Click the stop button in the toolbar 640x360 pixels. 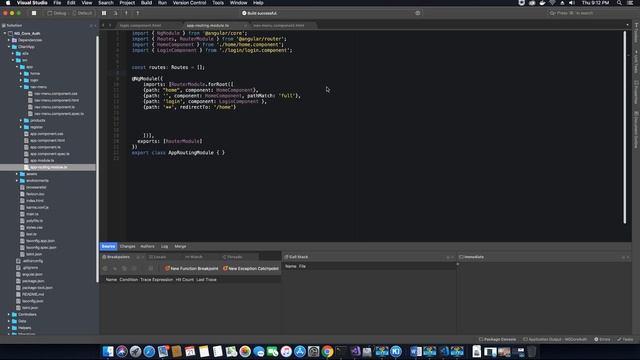(34, 13)
